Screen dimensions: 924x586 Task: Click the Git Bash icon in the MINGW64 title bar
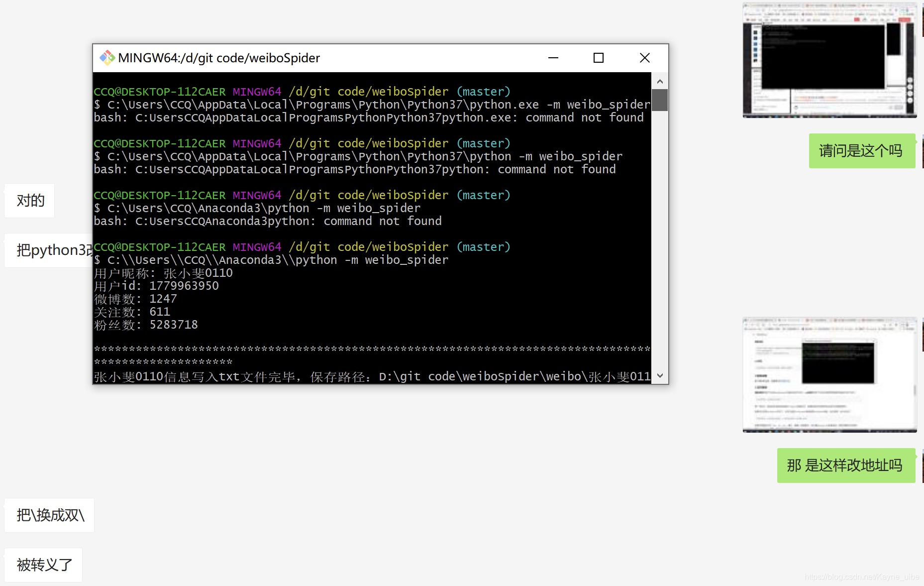click(x=107, y=58)
